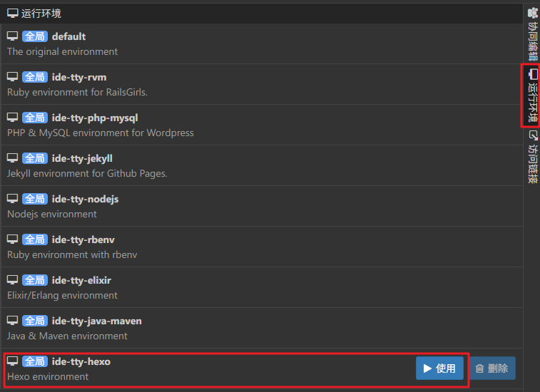This screenshot has height=392, width=540.
Task: Click 全局 badge on ide-tty-nodejs row
Action: tap(35, 199)
